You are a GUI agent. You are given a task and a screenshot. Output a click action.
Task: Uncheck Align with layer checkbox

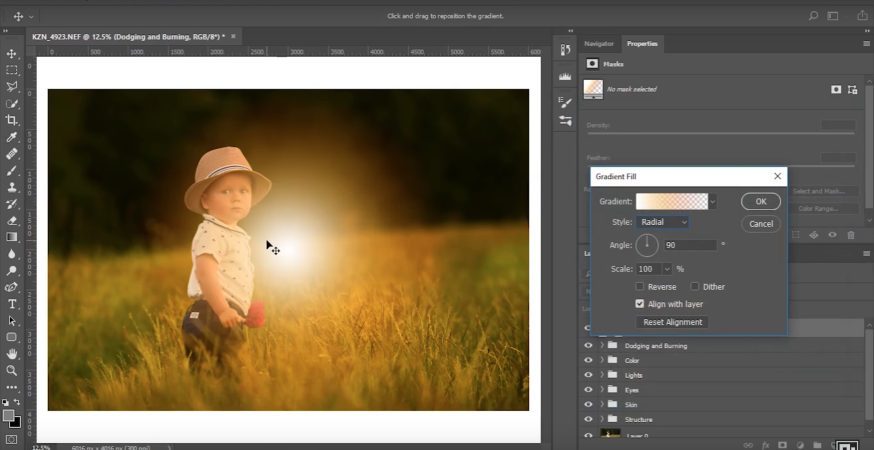(x=640, y=304)
